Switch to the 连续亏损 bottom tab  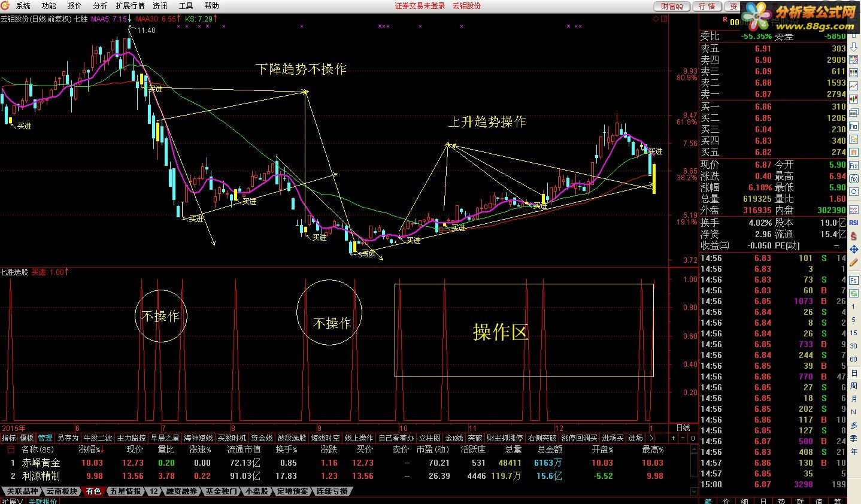(x=332, y=491)
